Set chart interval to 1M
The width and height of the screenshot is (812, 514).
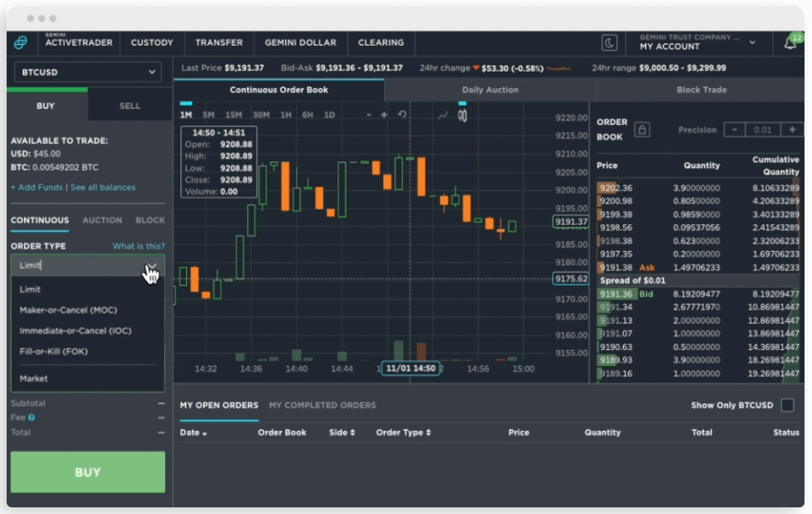186,115
